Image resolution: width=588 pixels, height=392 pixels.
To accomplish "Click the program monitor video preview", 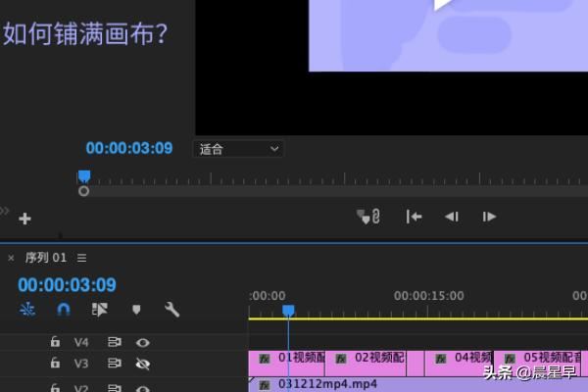I will 391,68.
